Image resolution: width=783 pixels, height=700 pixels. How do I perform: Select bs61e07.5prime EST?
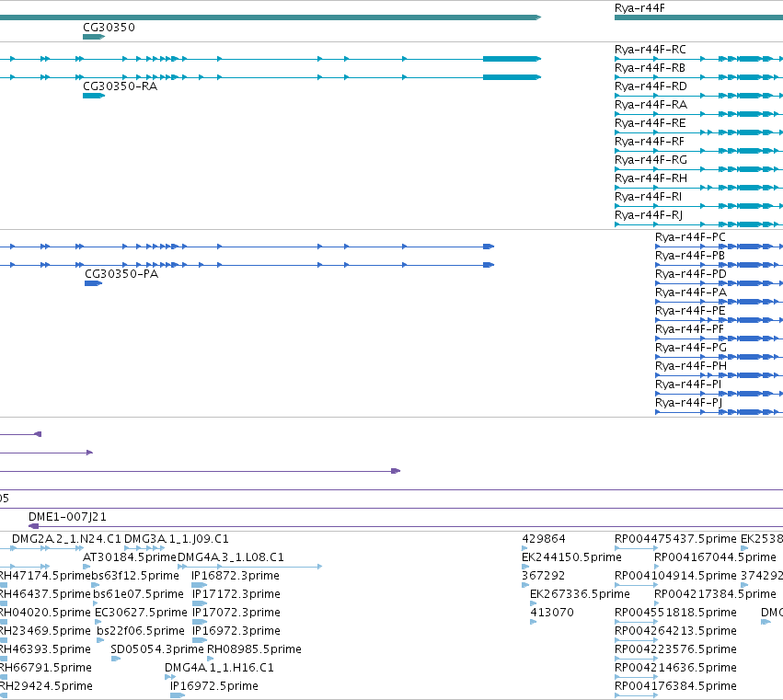click(138, 594)
